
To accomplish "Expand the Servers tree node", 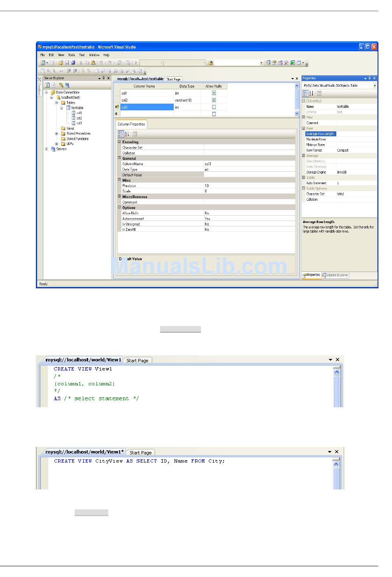I will click(x=47, y=149).
